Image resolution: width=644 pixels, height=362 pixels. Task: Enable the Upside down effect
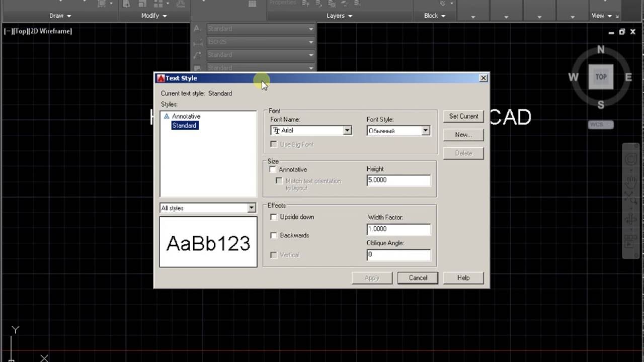(274, 217)
